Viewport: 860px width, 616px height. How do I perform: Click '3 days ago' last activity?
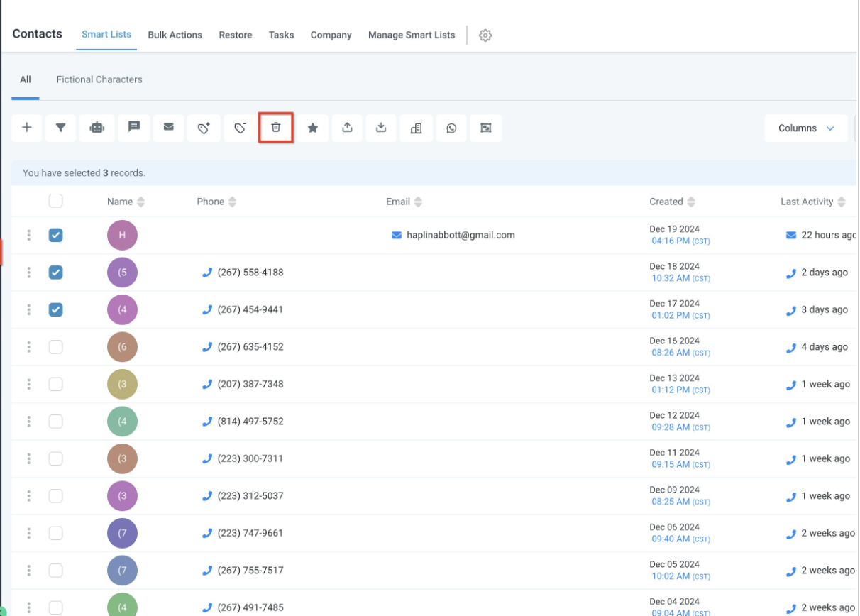825,309
